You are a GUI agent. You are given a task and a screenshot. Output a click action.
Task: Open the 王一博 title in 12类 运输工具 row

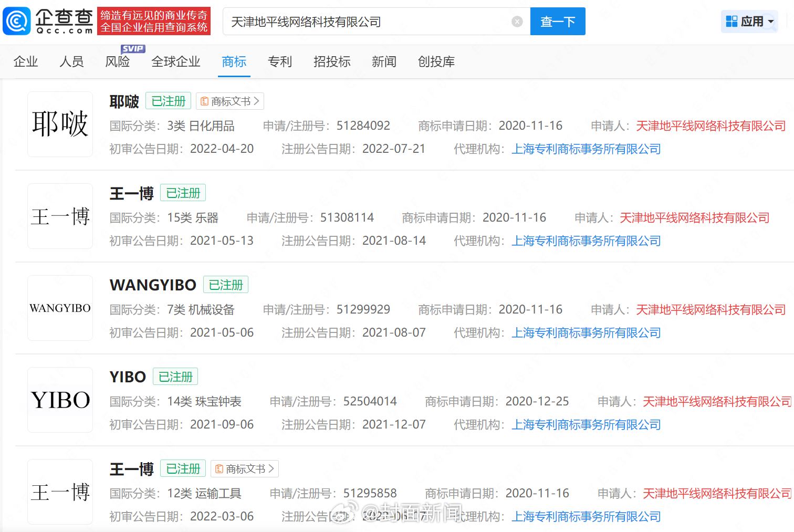(x=131, y=469)
